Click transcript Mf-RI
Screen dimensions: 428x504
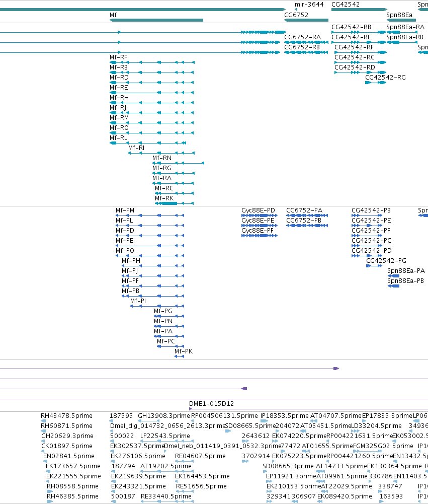136,148
